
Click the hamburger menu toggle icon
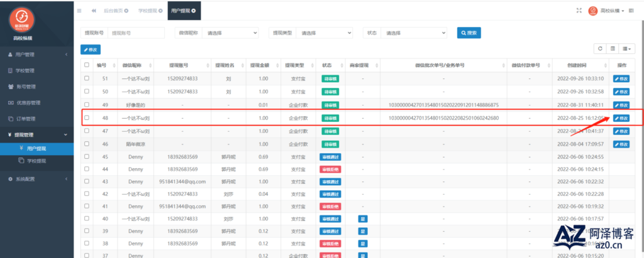pos(79,11)
